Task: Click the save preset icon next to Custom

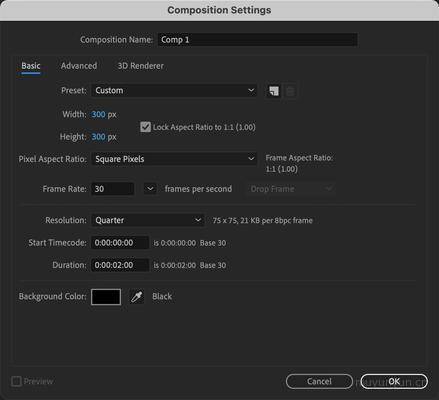Action: (x=274, y=91)
